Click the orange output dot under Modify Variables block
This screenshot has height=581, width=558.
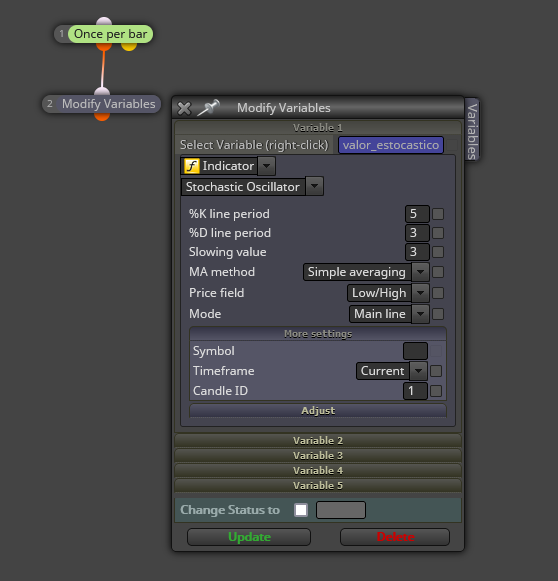pyautogui.click(x=102, y=116)
